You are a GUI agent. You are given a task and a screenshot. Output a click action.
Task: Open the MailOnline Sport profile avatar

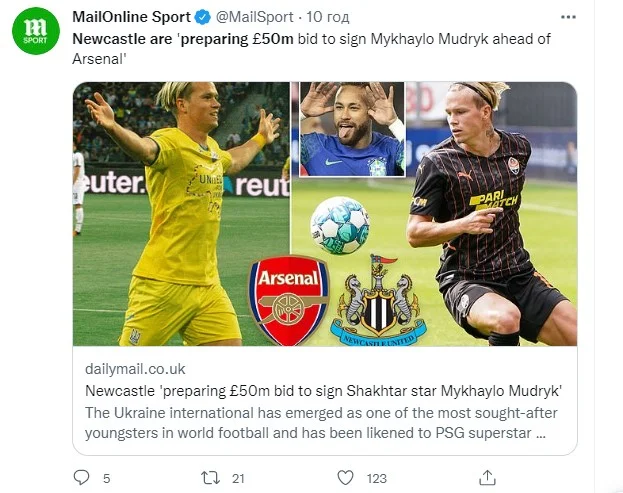pyautogui.click(x=36, y=30)
